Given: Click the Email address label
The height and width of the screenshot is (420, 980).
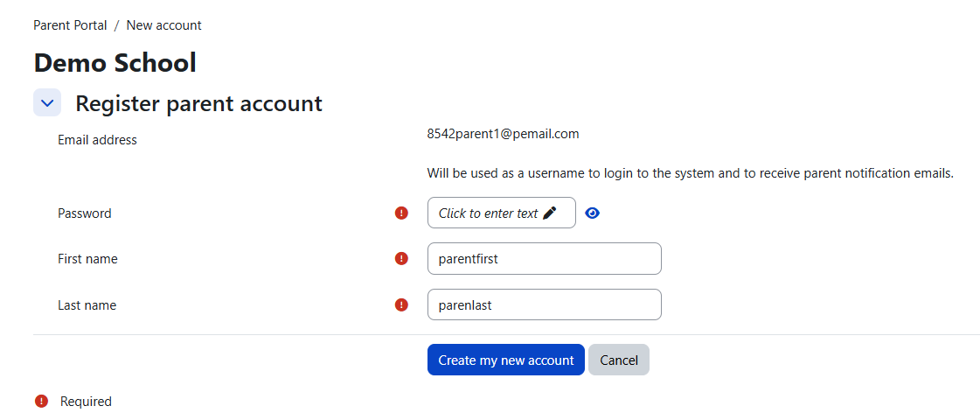Looking at the screenshot, I should 97,140.
